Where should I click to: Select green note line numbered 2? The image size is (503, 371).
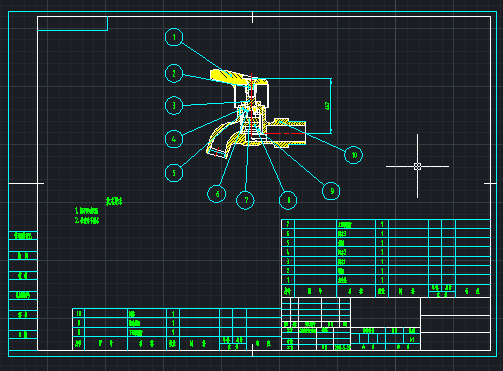[87, 220]
